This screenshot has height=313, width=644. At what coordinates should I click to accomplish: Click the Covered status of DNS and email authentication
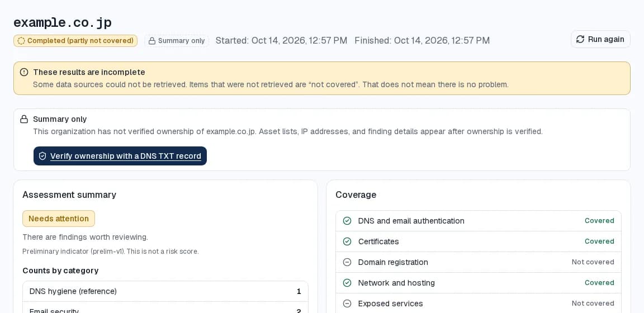point(599,221)
